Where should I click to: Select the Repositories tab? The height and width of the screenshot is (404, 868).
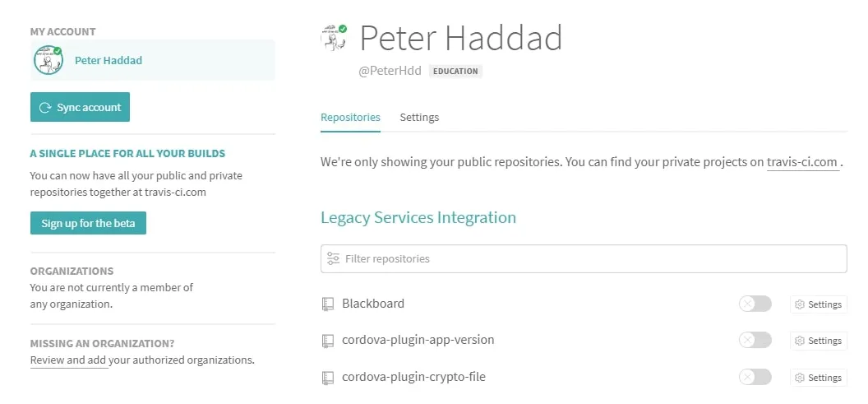pos(350,118)
